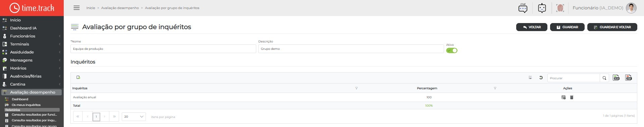Expand Funcionários sidebar menu
Screen dimensions: 644x127
[32, 36]
